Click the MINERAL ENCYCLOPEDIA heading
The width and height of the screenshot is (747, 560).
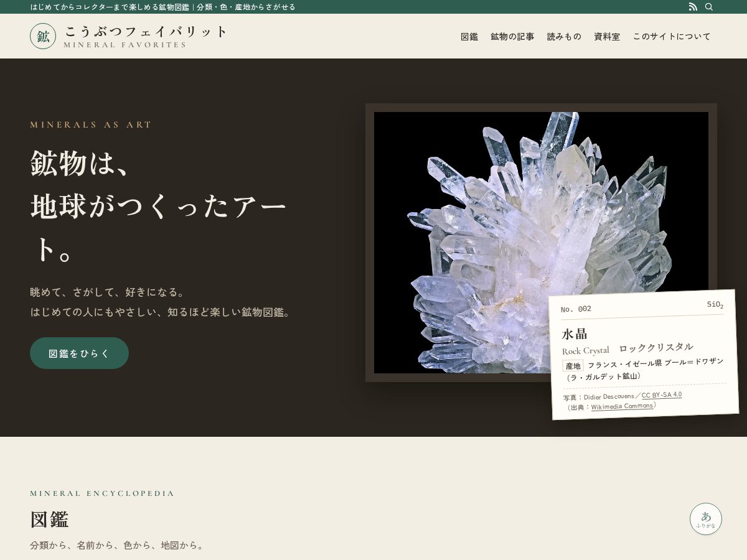[x=102, y=493]
